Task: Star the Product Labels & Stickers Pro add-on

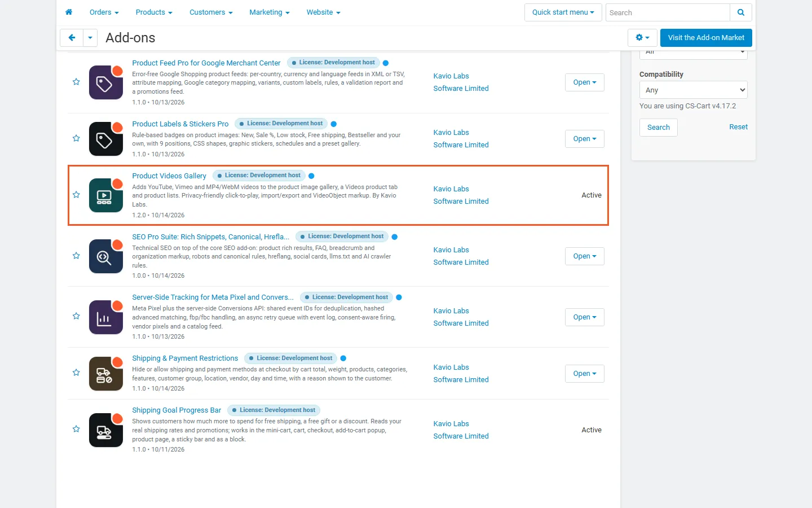Action: (x=76, y=138)
